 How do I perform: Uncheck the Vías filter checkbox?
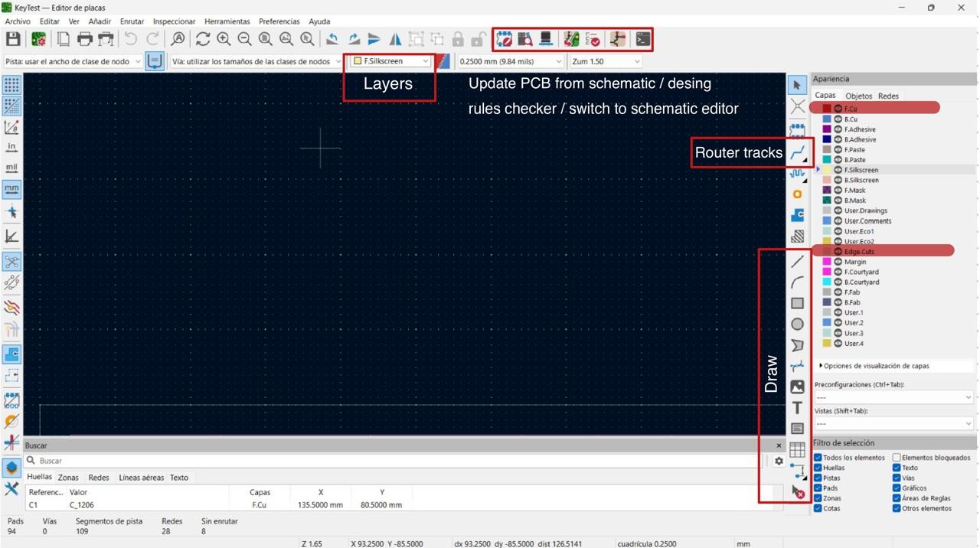click(x=897, y=478)
